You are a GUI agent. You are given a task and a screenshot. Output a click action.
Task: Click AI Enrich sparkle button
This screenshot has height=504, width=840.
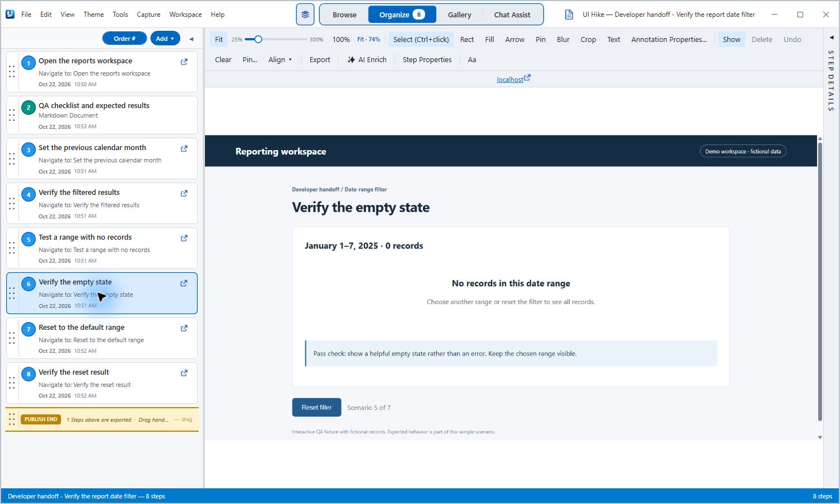click(x=367, y=59)
